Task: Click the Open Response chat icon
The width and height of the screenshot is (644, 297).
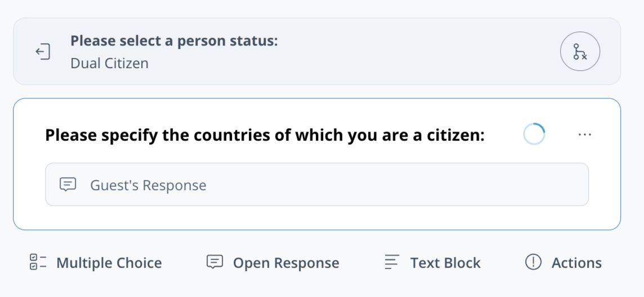Action: 214,262
